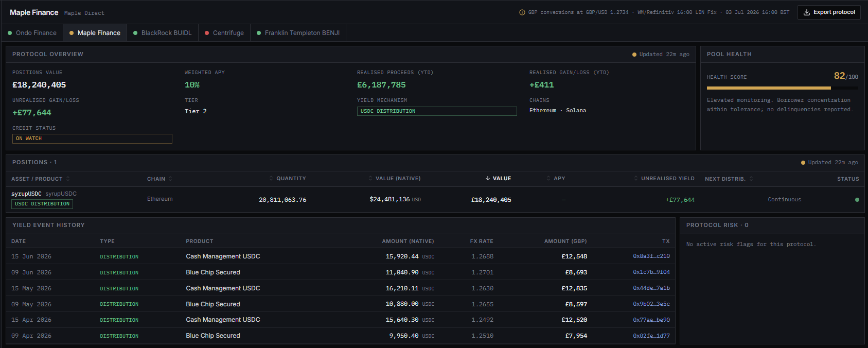This screenshot has width=868, height=348.
Task: Click the amber dot in Protocol Overview update indicator
Action: [x=634, y=55]
